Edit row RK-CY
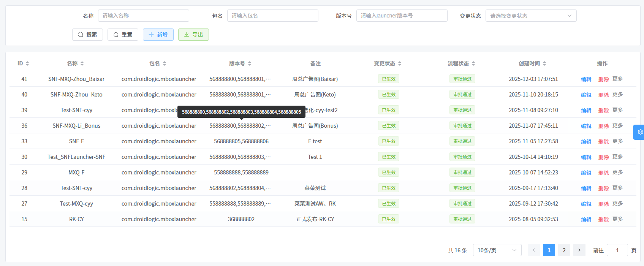 (x=586, y=220)
